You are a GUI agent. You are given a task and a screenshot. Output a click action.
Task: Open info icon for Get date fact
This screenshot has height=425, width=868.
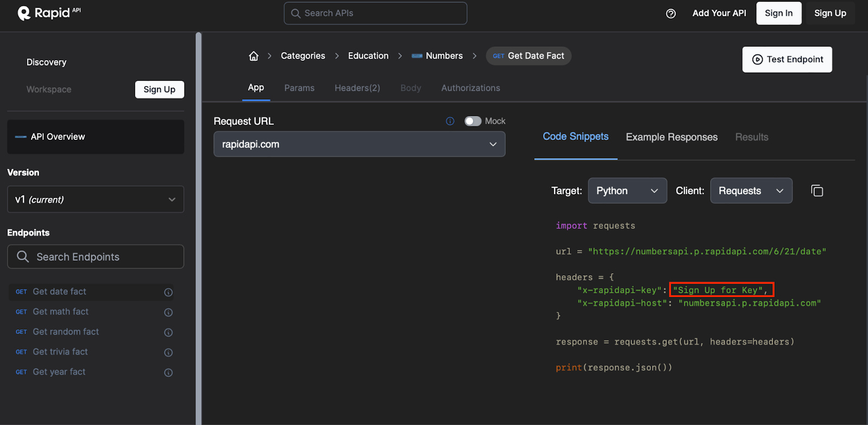[168, 292]
